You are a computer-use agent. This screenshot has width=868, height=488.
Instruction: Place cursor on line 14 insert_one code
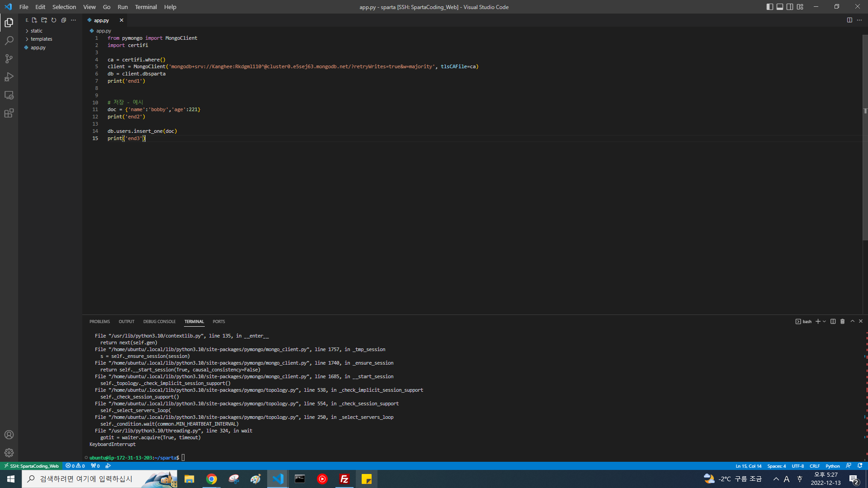(x=142, y=131)
